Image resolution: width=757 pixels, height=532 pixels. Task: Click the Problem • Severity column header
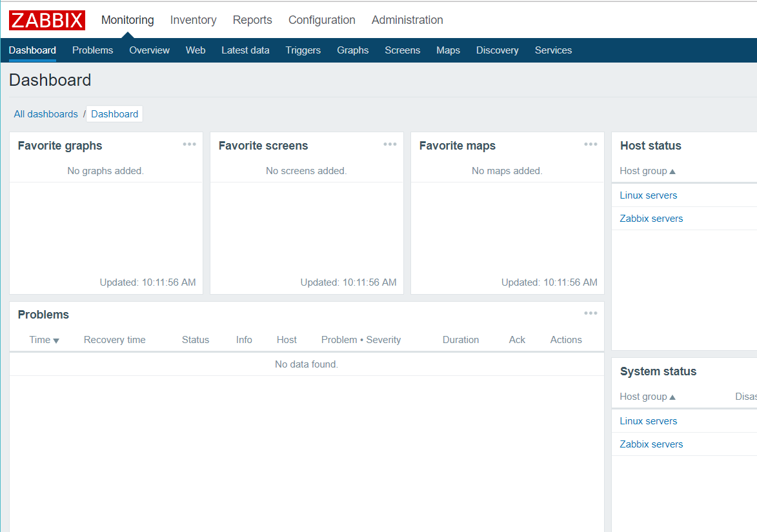click(361, 340)
